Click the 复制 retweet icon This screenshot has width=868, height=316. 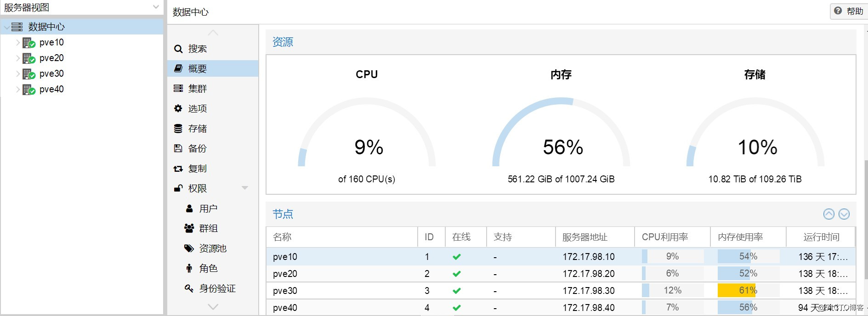(x=178, y=169)
